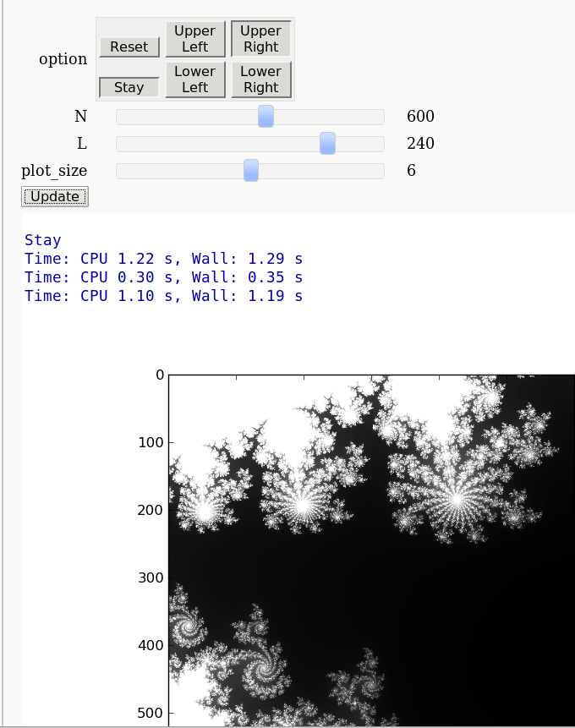This screenshot has width=575, height=728.
Task: Click the plot_size value readout 6
Action: pyautogui.click(x=411, y=171)
